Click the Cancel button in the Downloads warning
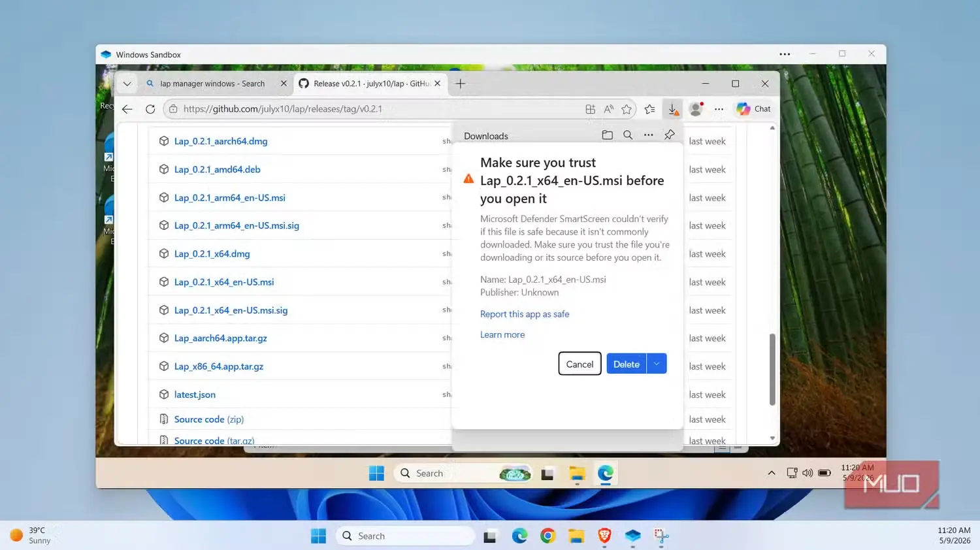Image resolution: width=980 pixels, height=550 pixels. tap(580, 364)
